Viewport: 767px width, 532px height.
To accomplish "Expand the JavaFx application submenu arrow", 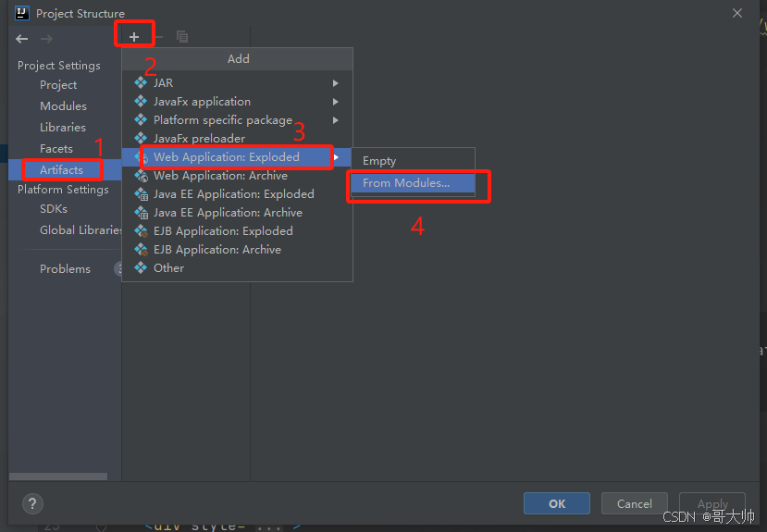I will (336, 102).
